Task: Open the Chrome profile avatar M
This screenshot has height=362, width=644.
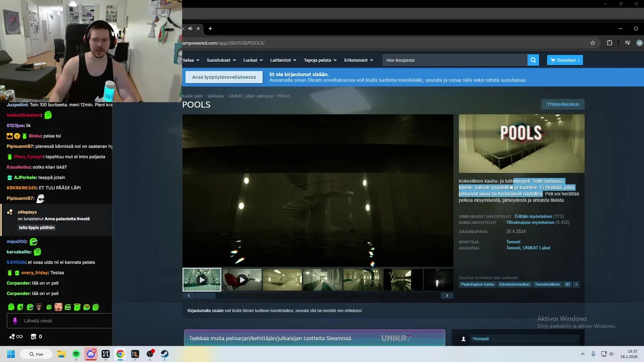Action: click(x=639, y=43)
